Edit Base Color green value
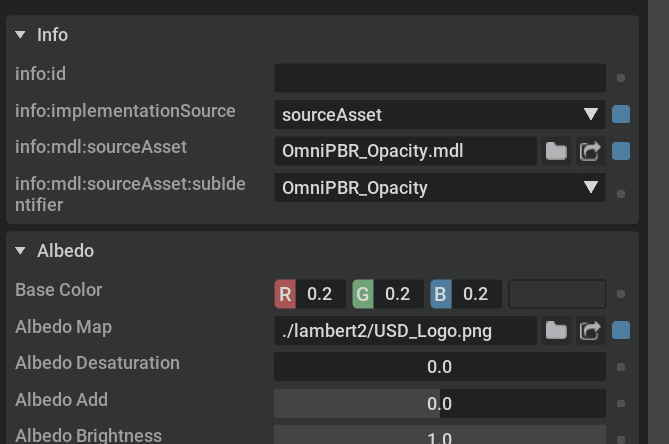 tap(398, 294)
